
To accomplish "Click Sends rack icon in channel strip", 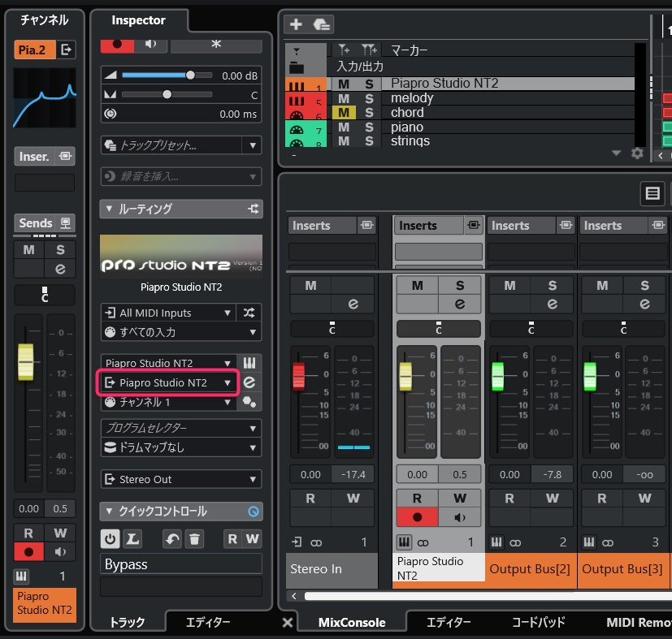I will 65,222.
